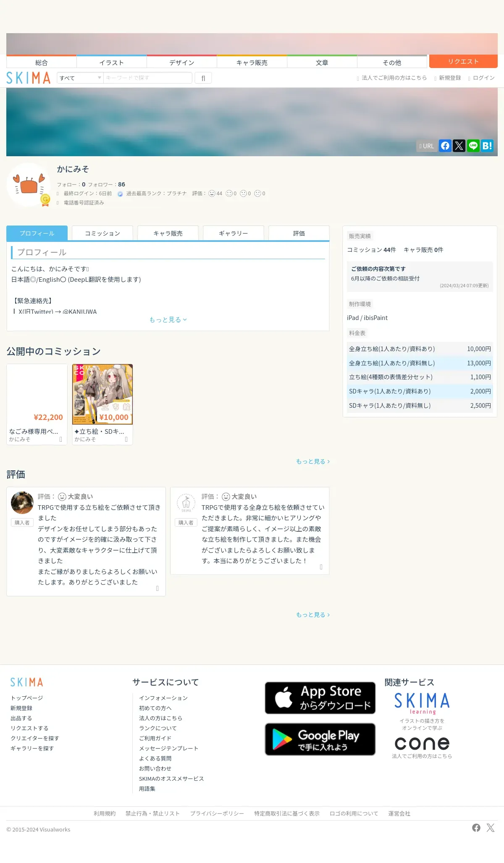504x863 pixels.
Task: Open メッセージテンプレート footer link
Action: 169,748
